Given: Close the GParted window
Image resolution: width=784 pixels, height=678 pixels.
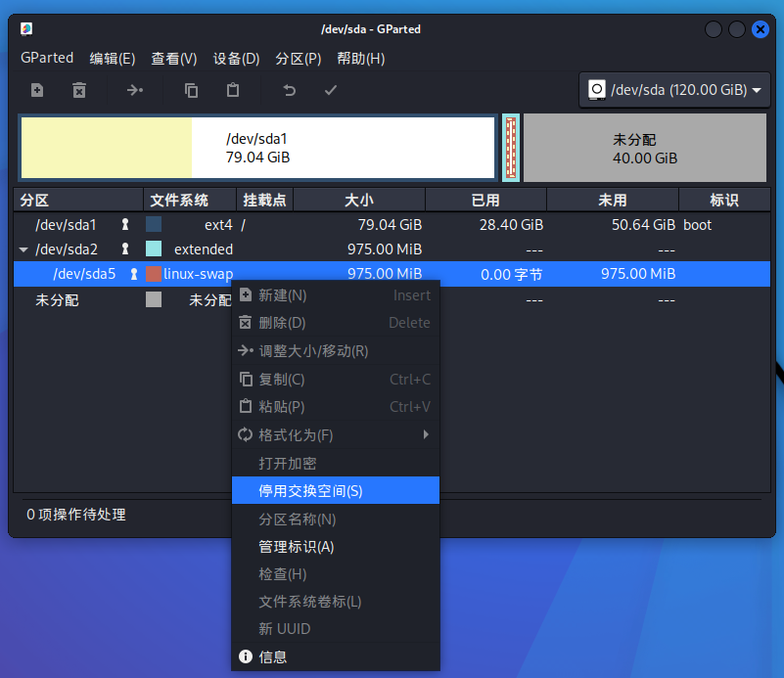Looking at the screenshot, I should point(760,29).
